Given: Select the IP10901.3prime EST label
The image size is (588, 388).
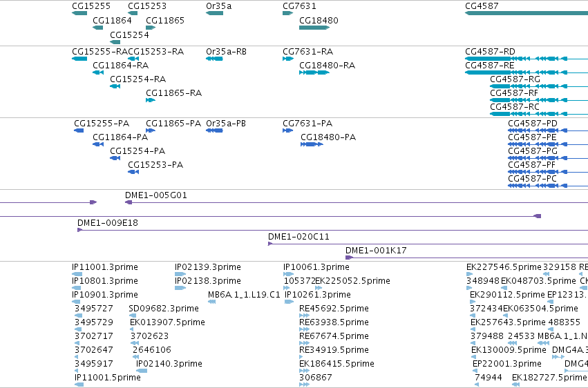Looking at the screenshot, I should (x=105, y=295).
